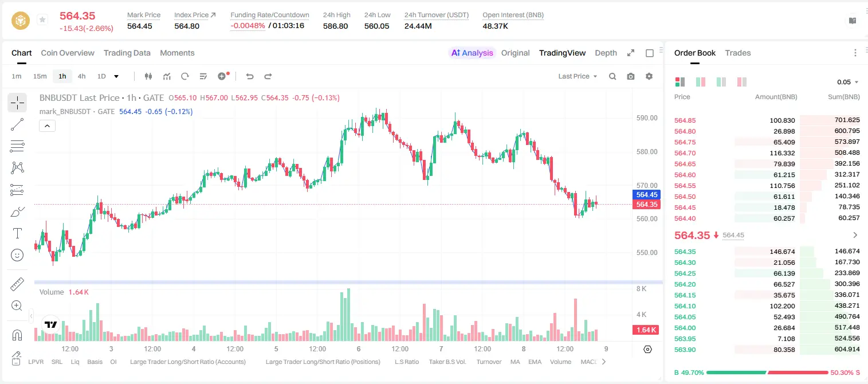Open chart settings gear icon
868x384 pixels.
(x=649, y=76)
